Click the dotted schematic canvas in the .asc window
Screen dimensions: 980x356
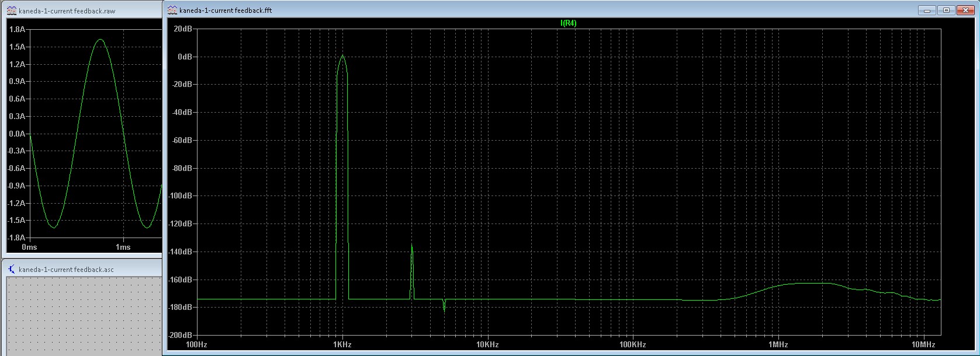coord(84,315)
